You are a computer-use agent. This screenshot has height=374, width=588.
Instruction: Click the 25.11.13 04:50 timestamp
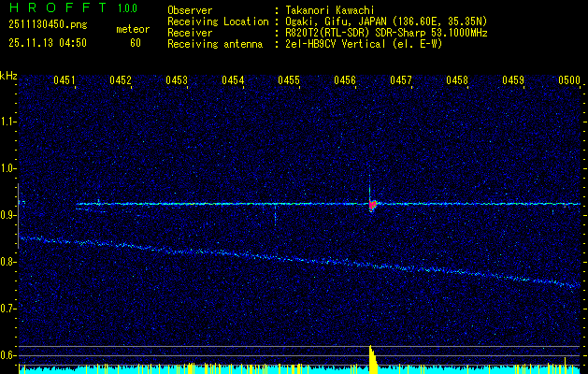click(x=46, y=43)
